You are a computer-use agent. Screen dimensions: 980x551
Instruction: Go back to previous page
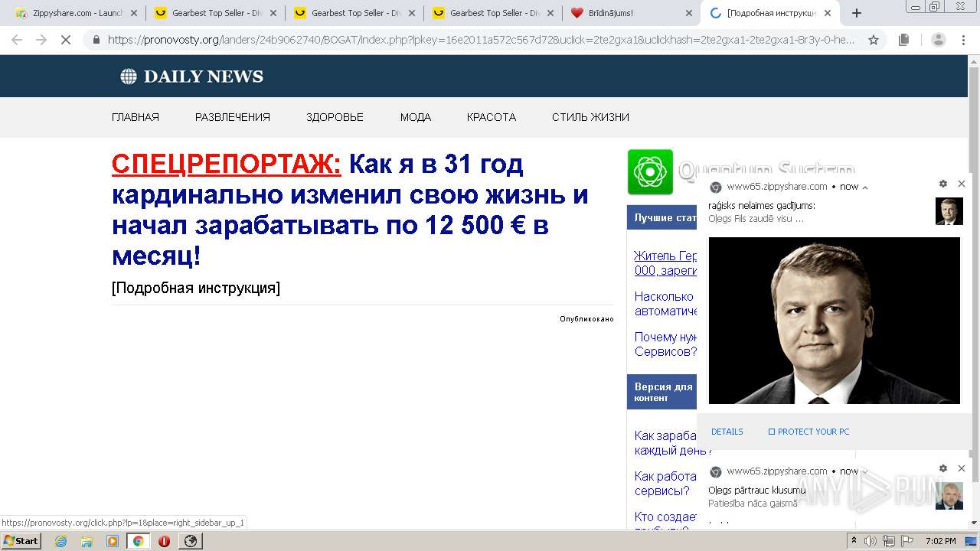tap(17, 40)
